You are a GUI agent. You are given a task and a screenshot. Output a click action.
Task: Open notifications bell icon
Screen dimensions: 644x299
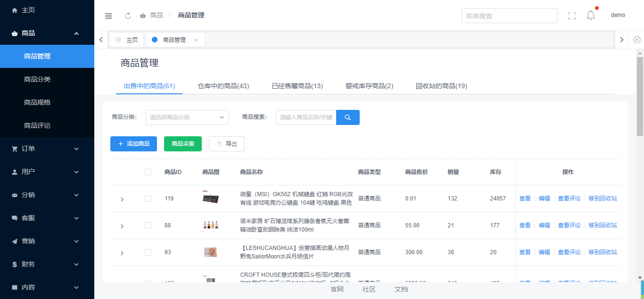tap(591, 16)
